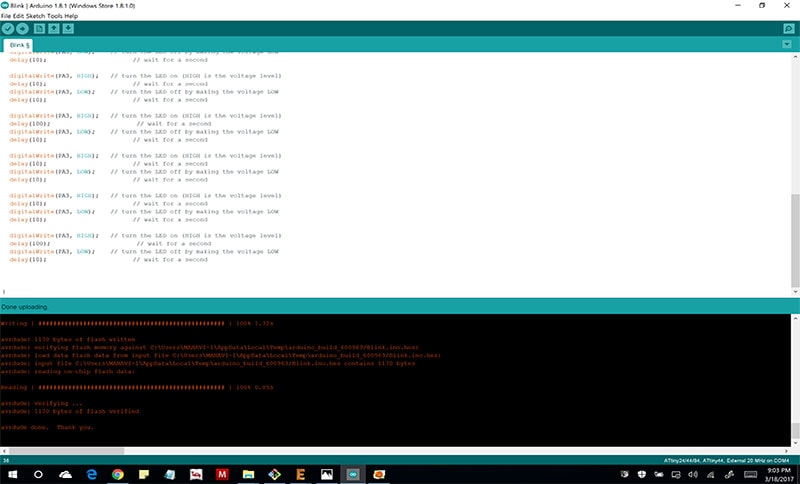The width and height of the screenshot is (800, 484).
Task: Open the red M app on taskbar
Action: pyautogui.click(x=222, y=474)
